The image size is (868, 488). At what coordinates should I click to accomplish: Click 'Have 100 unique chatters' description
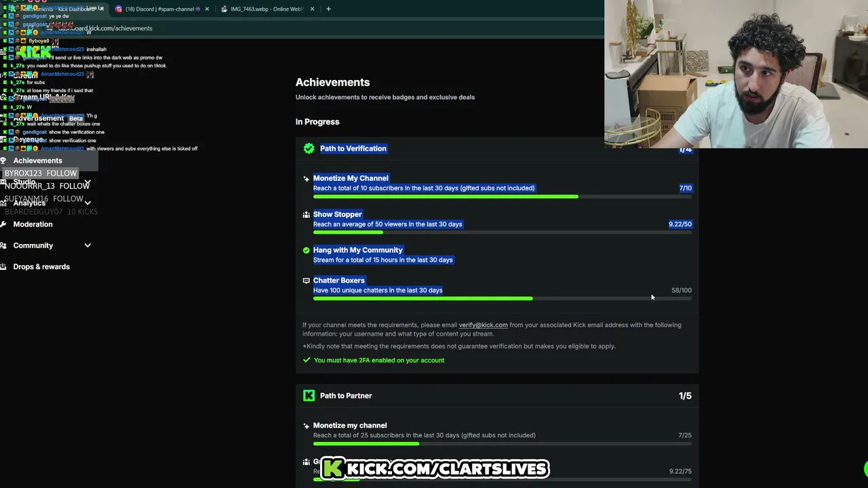tap(378, 291)
